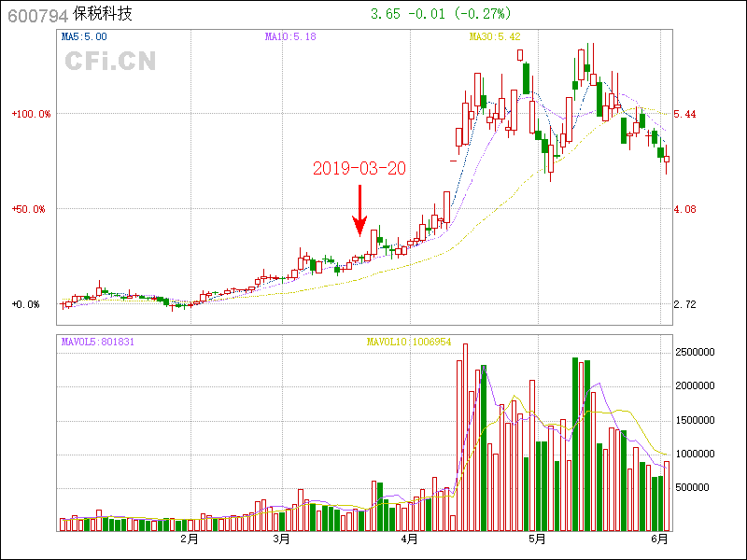
Task: Click the +50.0% left axis label
Action: 28,209
